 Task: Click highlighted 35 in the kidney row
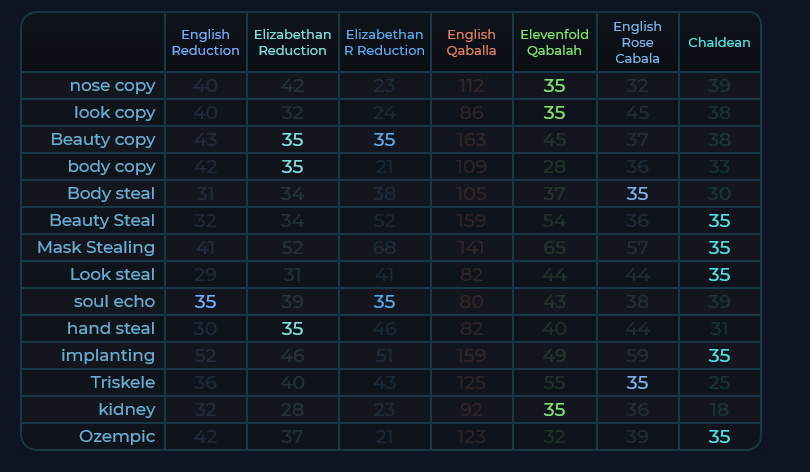pyautogui.click(x=555, y=409)
